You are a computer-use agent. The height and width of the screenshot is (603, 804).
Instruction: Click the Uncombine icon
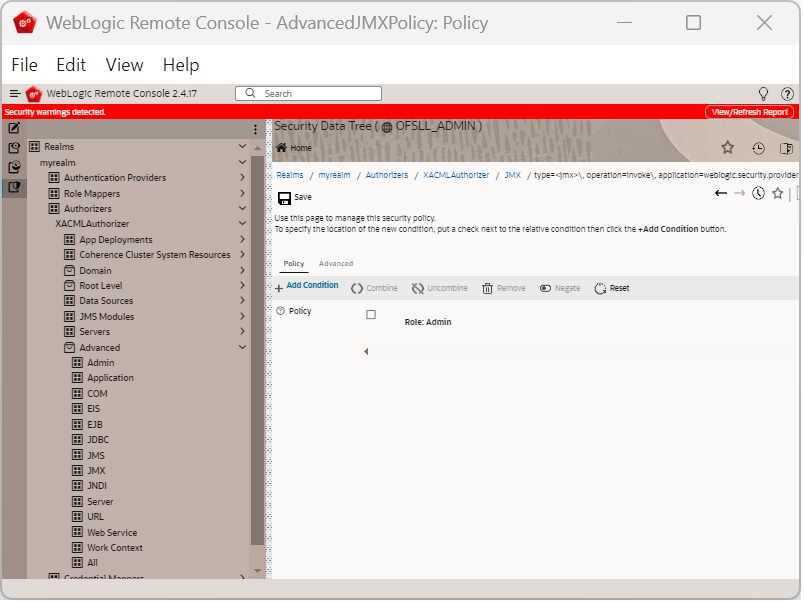[x=419, y=289]
